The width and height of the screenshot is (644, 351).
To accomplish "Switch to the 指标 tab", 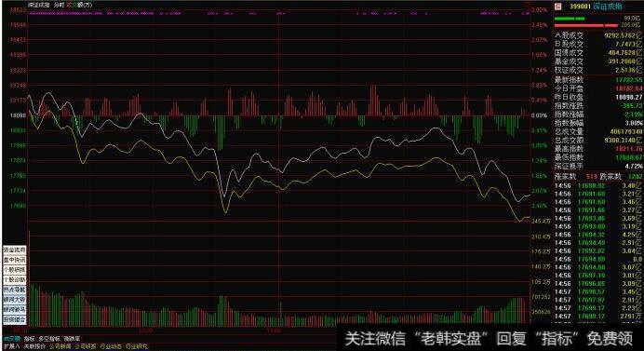I will coord(29,339).
